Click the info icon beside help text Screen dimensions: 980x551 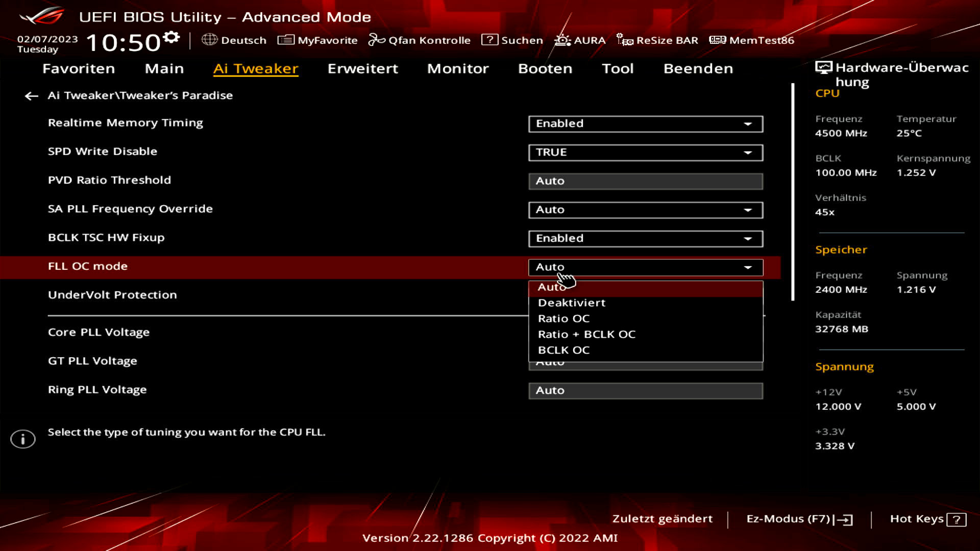pyautogui.click(x=23, y=439)
